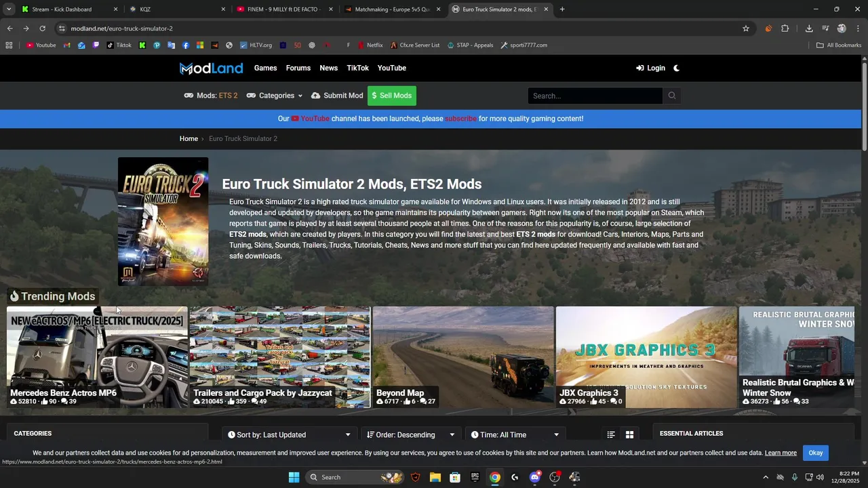The height and width of the screenshot is (488, 868).
Task: Click Submit Mod link
Action: (x=337, y=96)
